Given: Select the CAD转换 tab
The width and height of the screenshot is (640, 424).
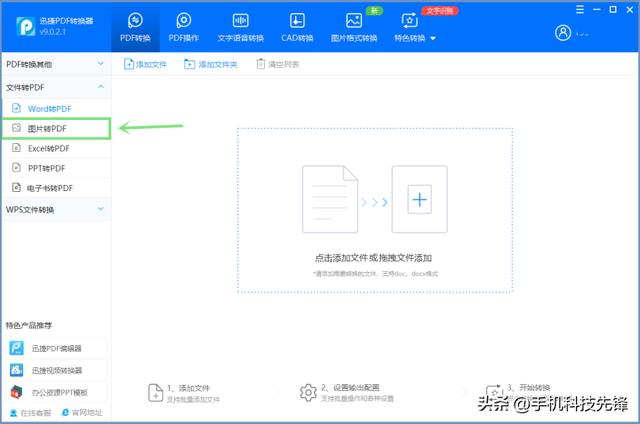Looking at the screenshot, I should 297,28.
